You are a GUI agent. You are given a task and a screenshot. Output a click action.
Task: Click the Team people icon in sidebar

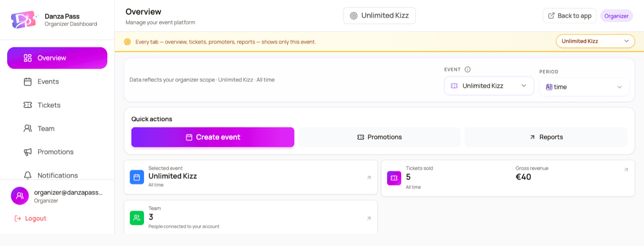tap(28, 129)
